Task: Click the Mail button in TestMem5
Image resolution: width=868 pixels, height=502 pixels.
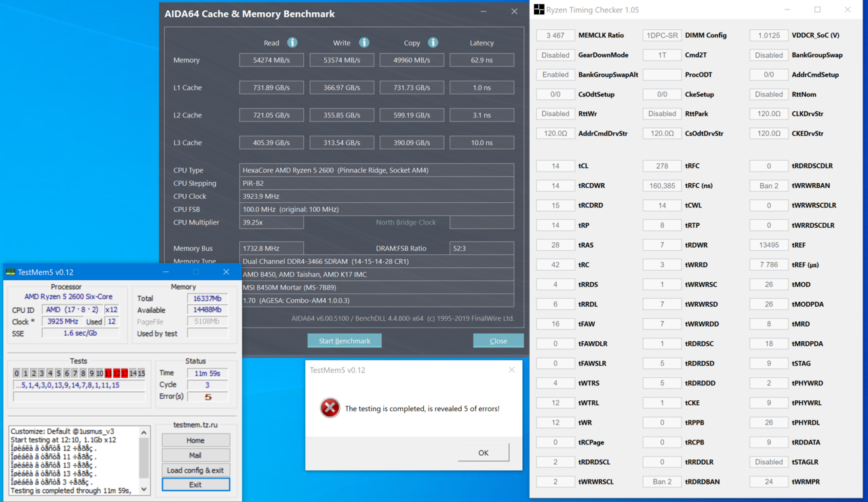Action: [x=195, y=455]
